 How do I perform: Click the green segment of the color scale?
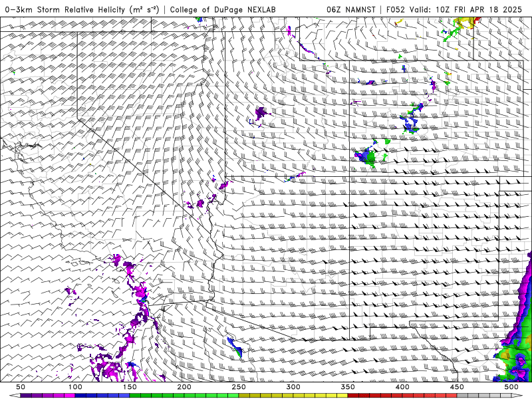(x=184, y=396)
